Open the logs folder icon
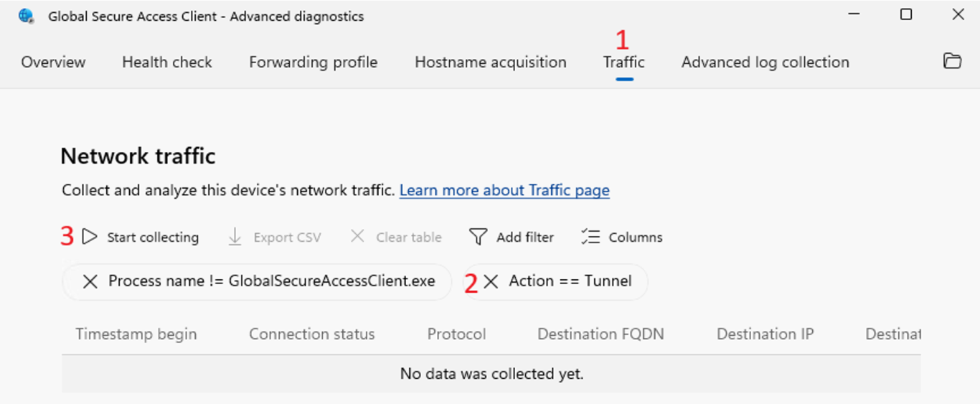980x404 pixels. click(952, 62)
